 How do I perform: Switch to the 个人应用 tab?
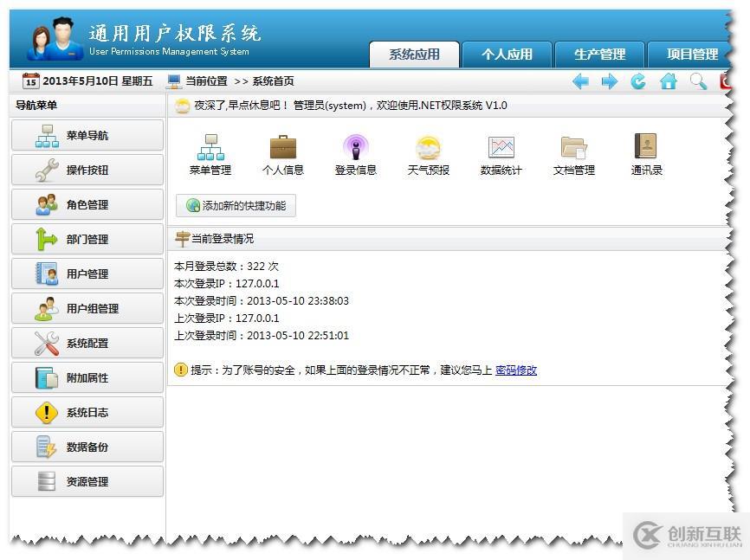pos(507,55)
